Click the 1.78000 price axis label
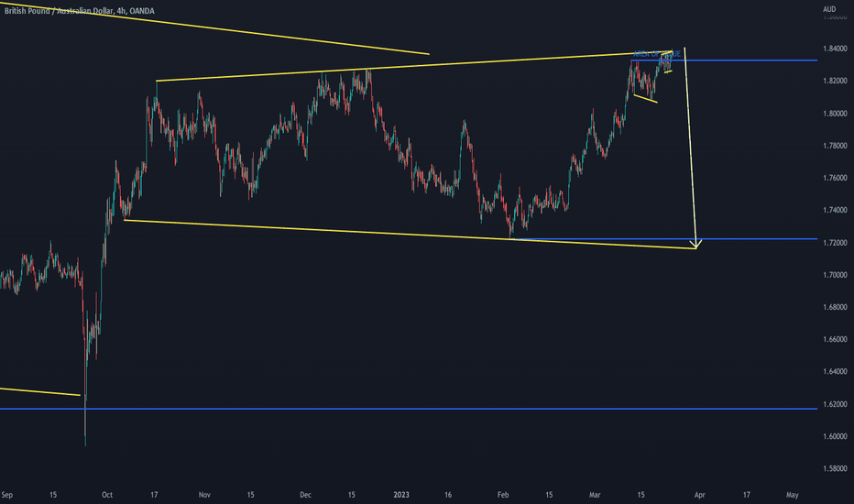This screenshot has width=854, height=504. click(835, 146)
